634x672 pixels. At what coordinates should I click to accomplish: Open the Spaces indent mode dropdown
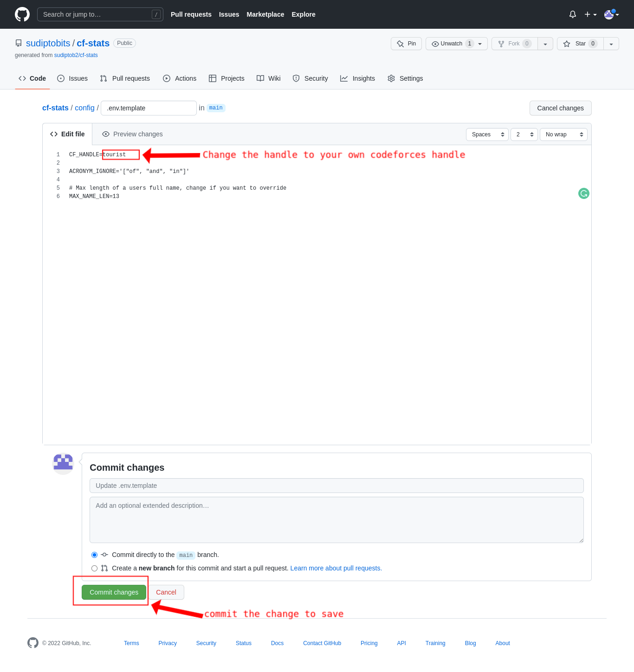(x=487, y=134)
